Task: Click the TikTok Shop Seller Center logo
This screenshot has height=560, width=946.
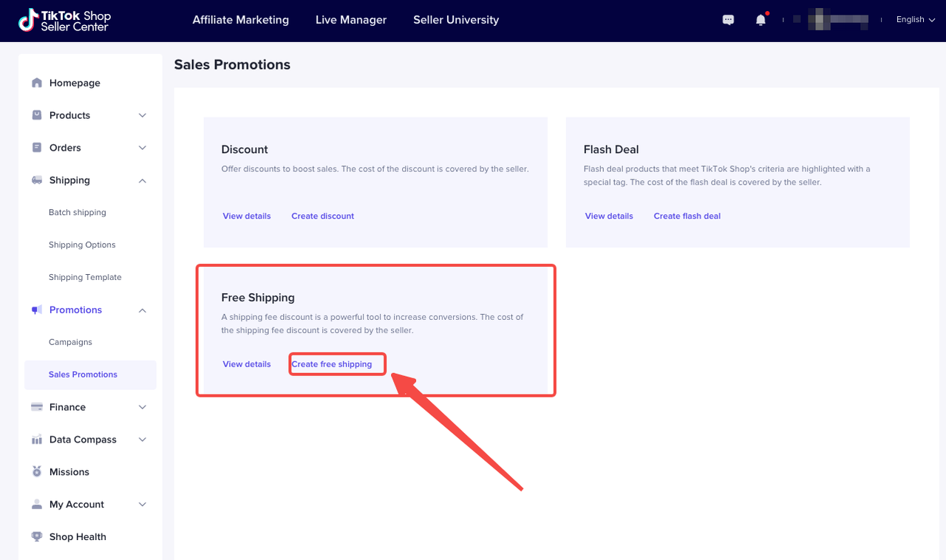Action: (x=64, y=21)
